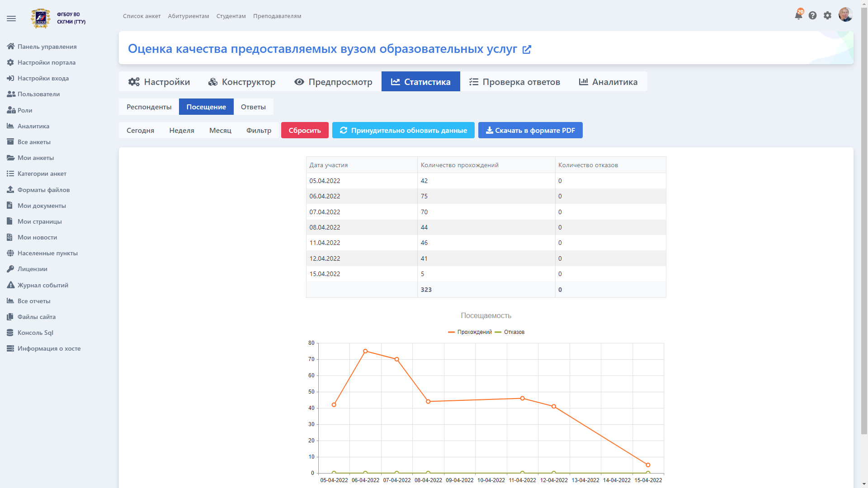Viewport: 868px width, 488px height.
Task: Click Принудительно обновить данные button
Action: tap(403, 130)
